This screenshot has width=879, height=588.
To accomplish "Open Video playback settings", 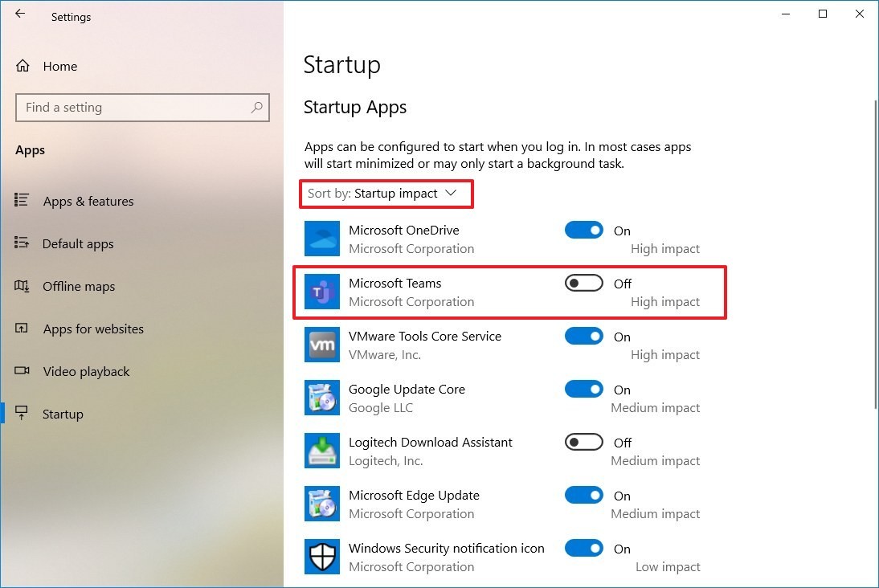I will (85, 371).
